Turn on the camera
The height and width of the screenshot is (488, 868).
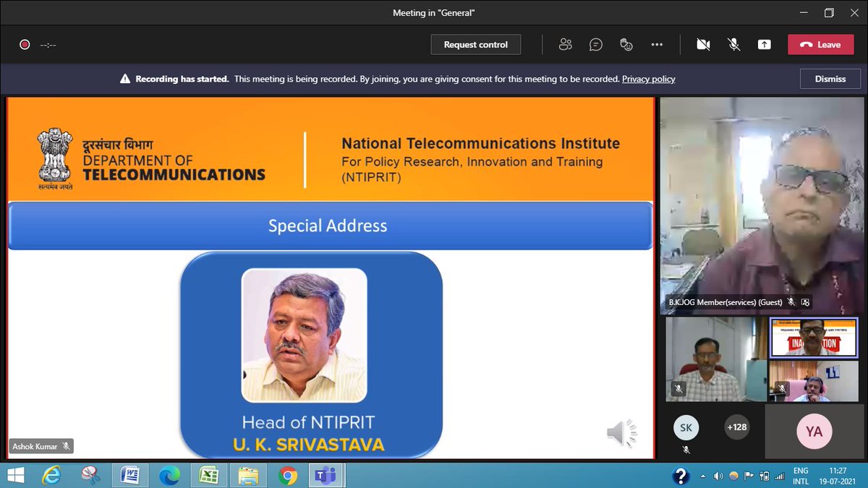click(703, 44)
